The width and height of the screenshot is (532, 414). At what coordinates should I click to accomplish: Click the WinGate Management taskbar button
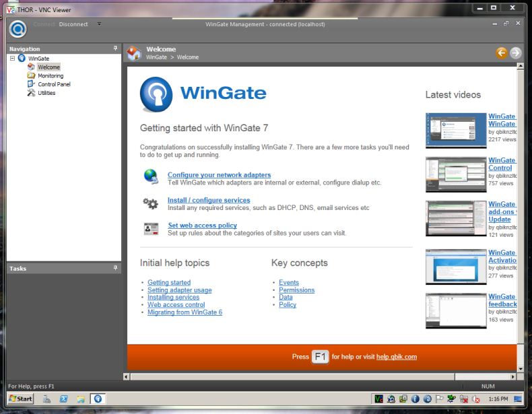click(98, 399)
